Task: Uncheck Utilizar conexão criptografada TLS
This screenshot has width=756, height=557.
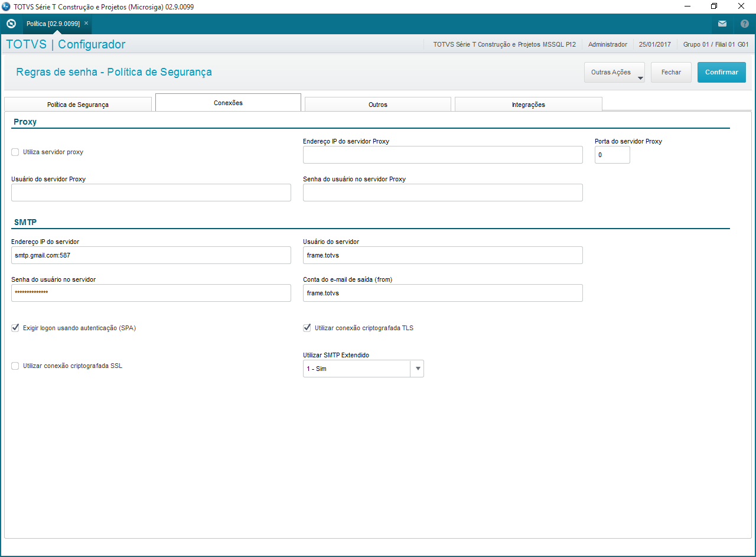Action: point(307,328)
